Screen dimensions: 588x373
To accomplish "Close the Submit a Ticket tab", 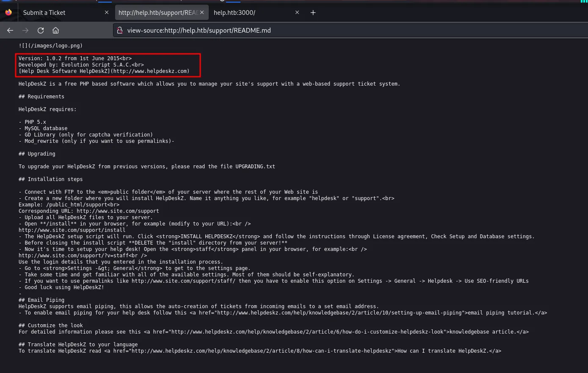I will (107, 13).
